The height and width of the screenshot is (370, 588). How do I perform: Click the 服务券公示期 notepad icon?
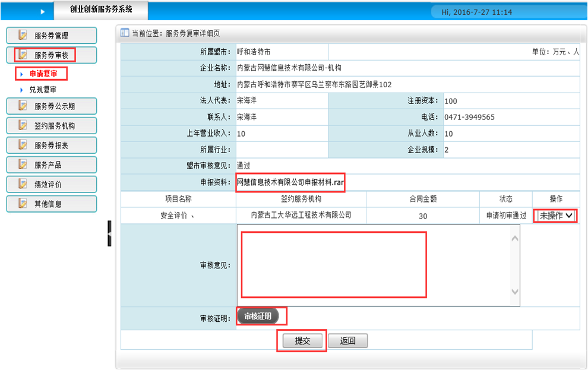coord(23,106)
